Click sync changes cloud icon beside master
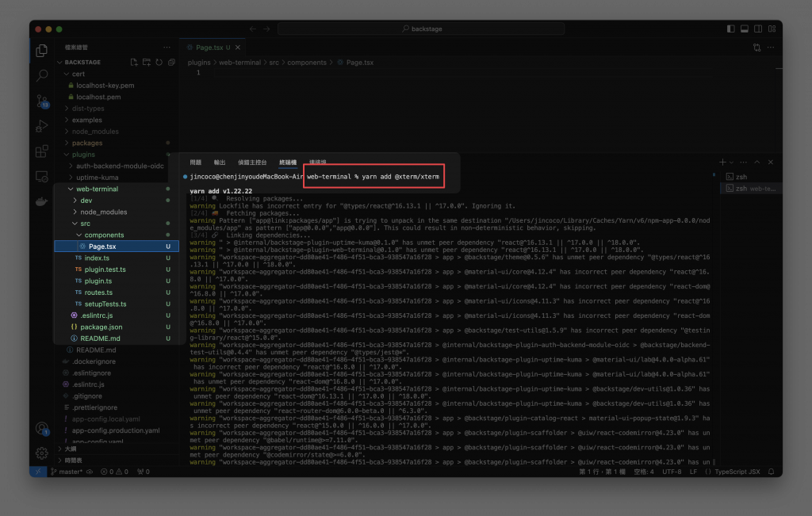 [90, 472]
